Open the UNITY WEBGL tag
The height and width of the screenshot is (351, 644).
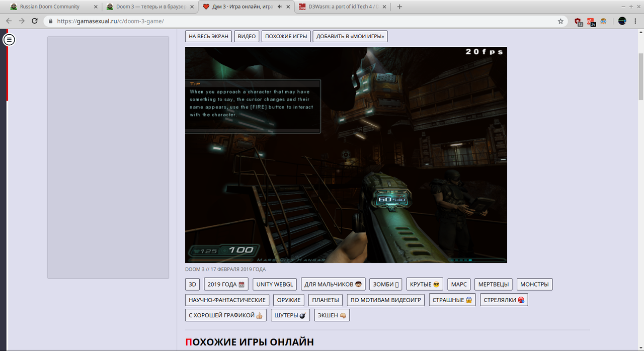pos(275,284)
